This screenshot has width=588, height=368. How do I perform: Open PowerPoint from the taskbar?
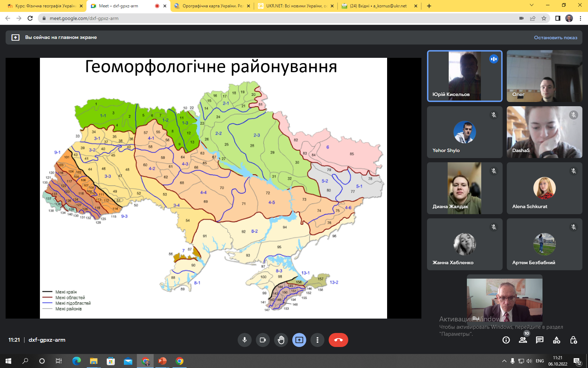pos(162,361)
